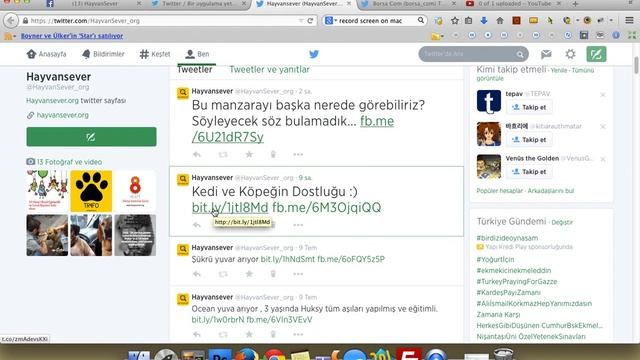Click the page vertical scrollbar

636,66
